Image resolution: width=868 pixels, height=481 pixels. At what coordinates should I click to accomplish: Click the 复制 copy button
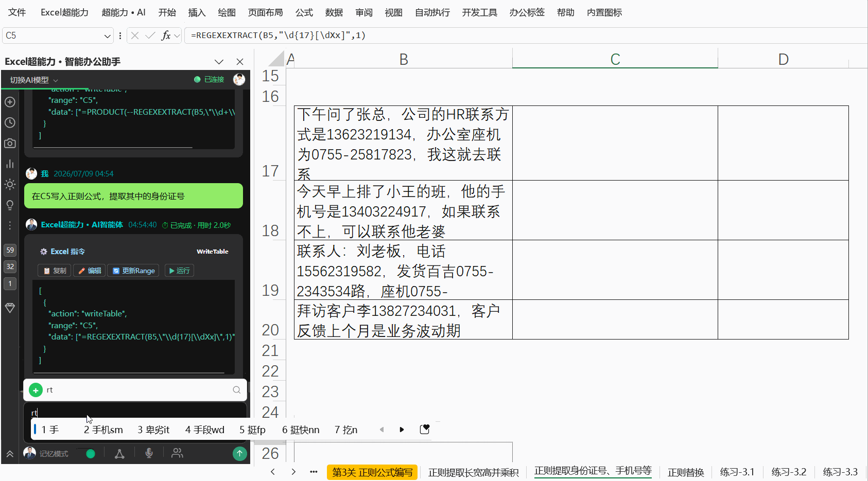pos(55,271)
